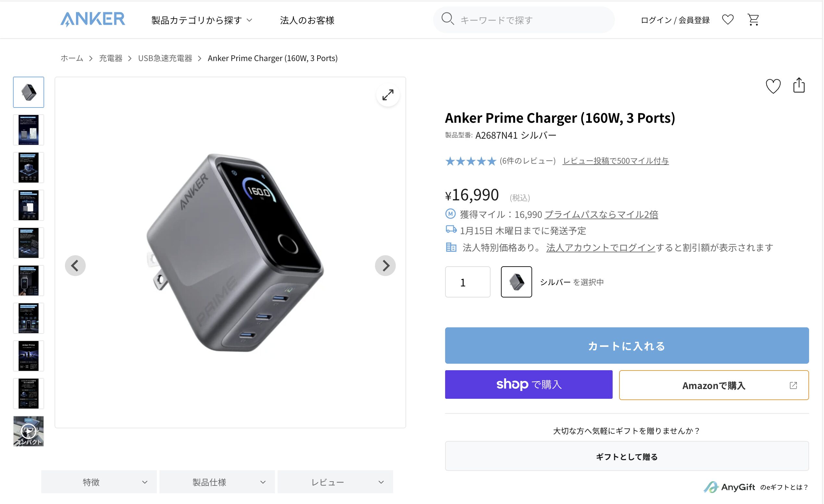The image size is (824, 504).
Task: Click the Anker logo in the header
Action: (x=93, y=19)
